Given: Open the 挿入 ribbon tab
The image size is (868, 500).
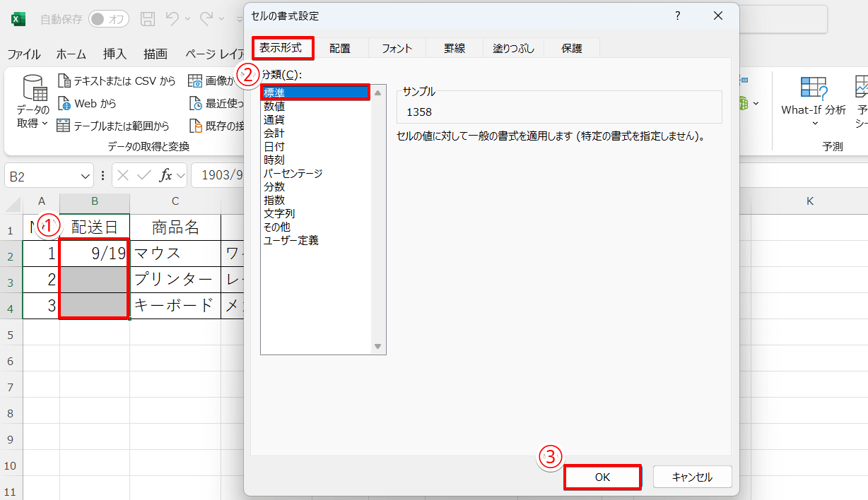Looking at the screenshot, I should coord(115,54).
